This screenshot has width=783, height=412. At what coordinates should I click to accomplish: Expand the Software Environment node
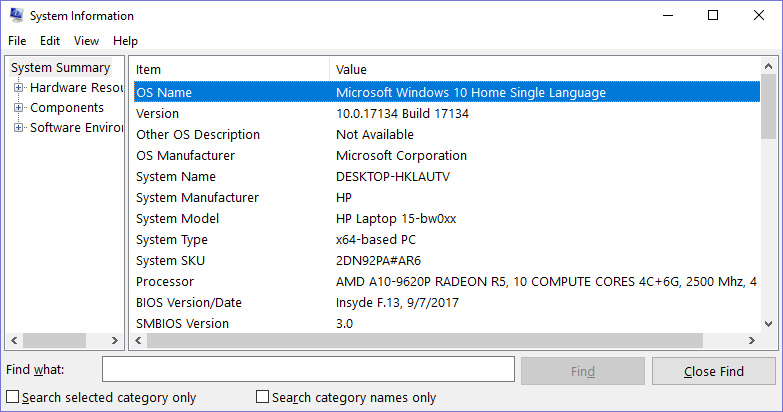18,127
